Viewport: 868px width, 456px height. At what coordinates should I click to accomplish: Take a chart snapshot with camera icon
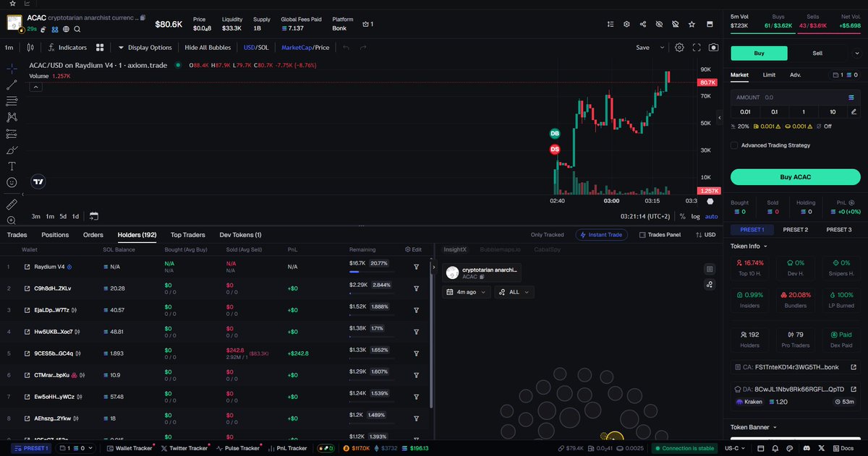(714, 48)
